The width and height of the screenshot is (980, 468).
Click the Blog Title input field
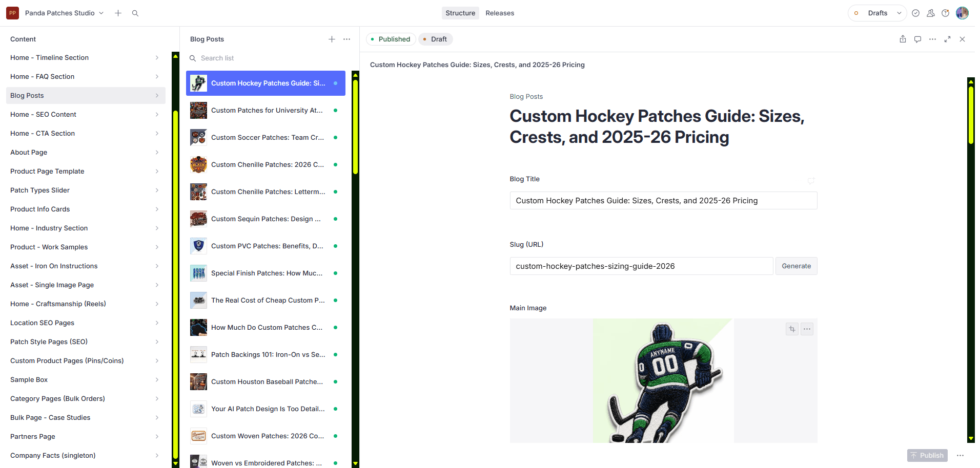pos(663,201)
